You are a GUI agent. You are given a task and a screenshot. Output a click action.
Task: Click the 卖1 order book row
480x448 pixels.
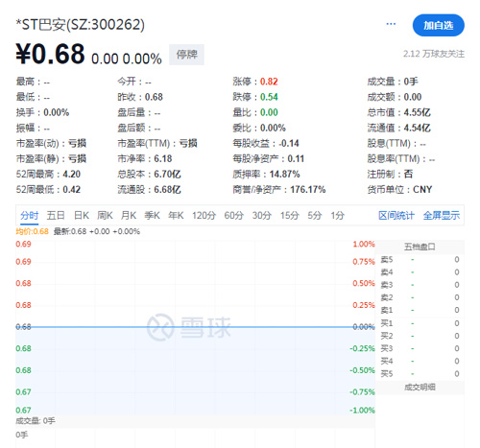(x=420, y=310)
